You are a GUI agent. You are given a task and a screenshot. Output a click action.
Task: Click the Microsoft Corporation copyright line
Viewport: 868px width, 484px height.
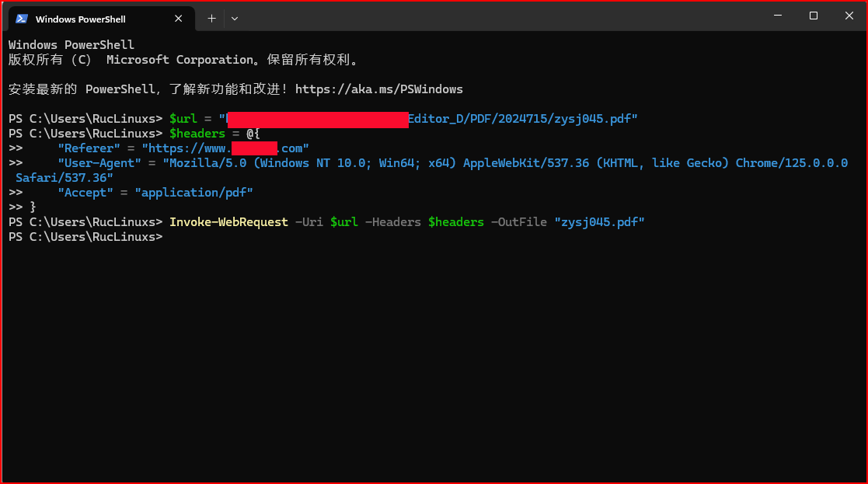tap(183, 60)
